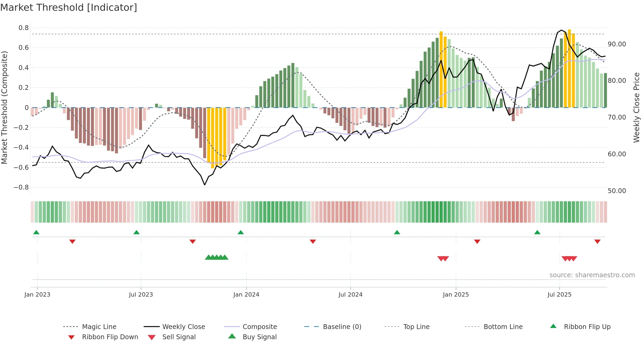Click the dark red ribbon segment near Apr 2025
644x362 pixels.
[513, 212]
